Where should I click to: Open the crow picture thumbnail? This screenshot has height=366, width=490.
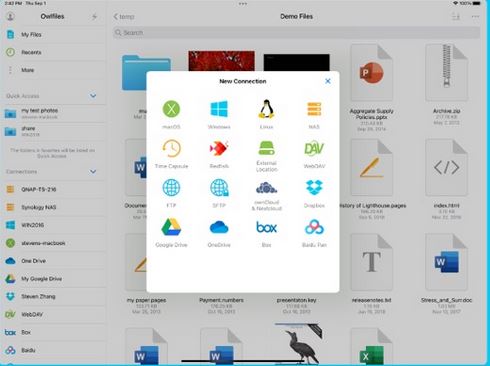tap(298, 343)
